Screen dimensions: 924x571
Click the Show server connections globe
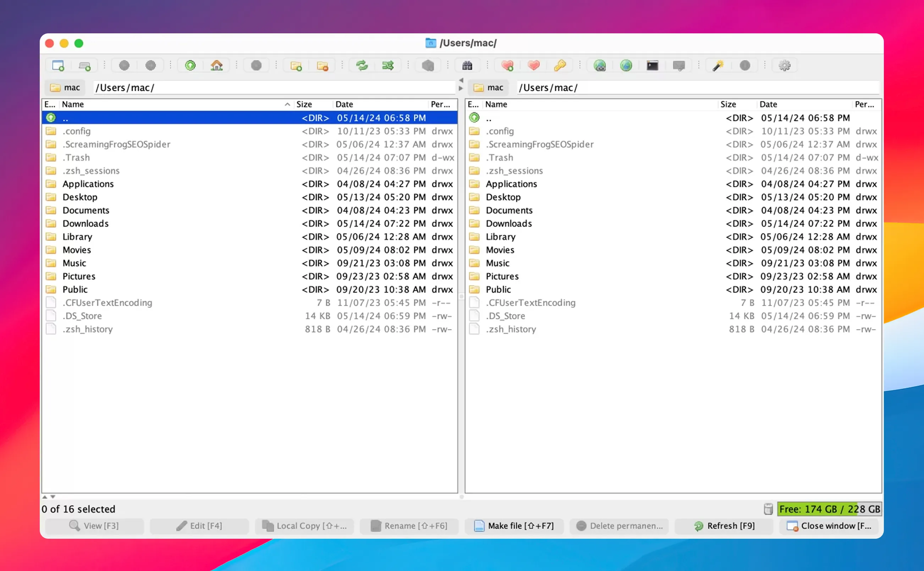coord(626,66)
